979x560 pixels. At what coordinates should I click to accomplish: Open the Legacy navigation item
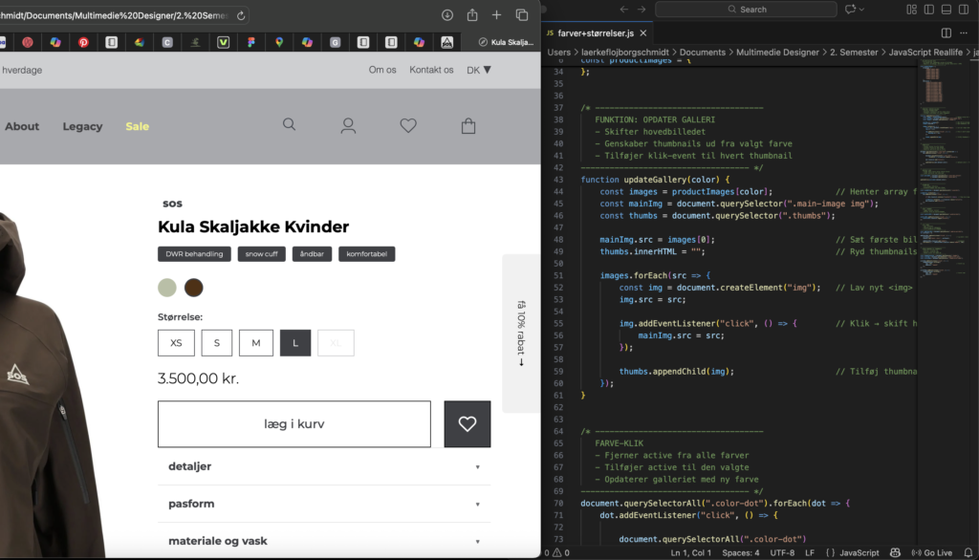click(x=82, y=126)
